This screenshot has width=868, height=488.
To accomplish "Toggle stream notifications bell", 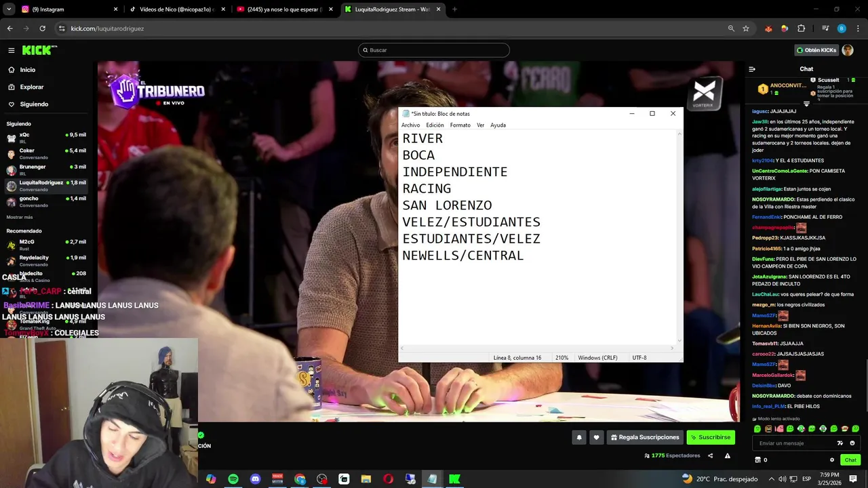I will (579, 438).
